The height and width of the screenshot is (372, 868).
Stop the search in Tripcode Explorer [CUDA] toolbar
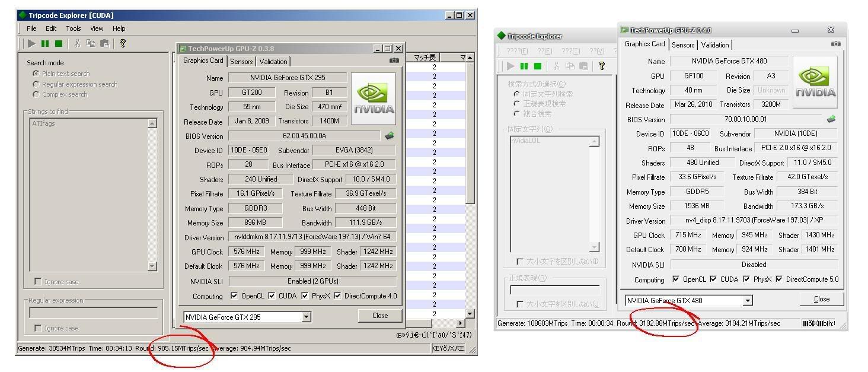coord(59,43)
